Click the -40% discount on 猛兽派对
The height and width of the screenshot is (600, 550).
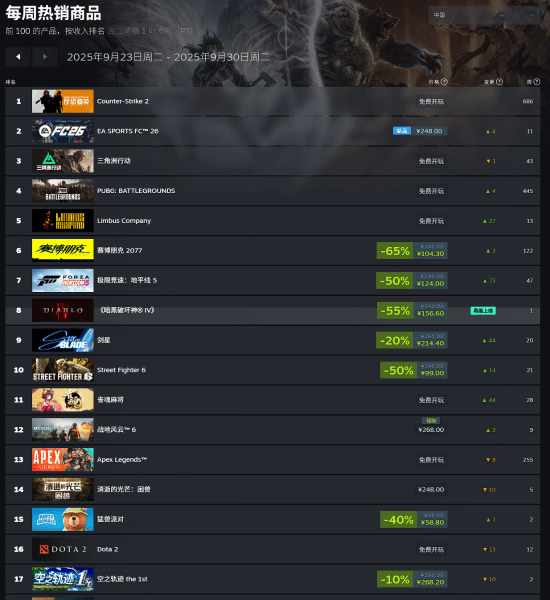398,520
